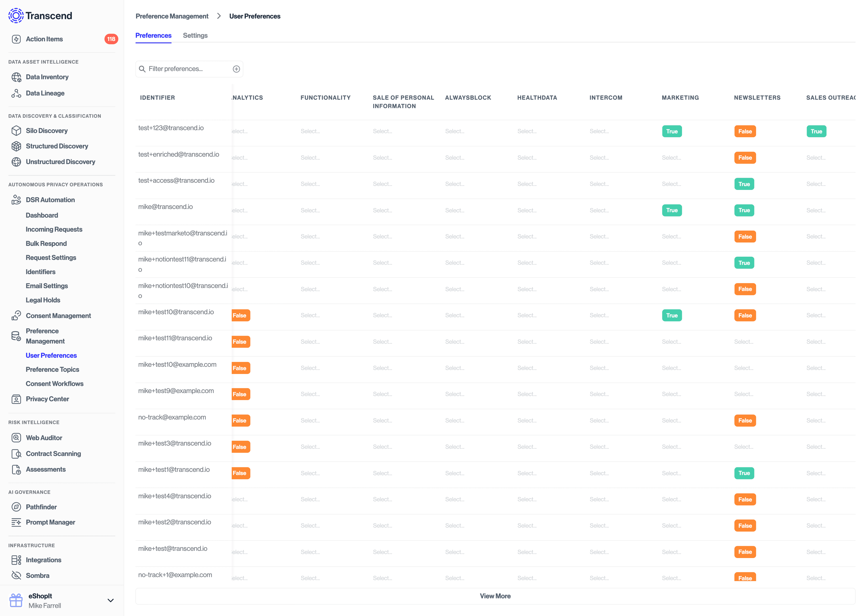867x616 pixels.
Task: Click the Transcend logo icon
Action: tap(16, 16)
